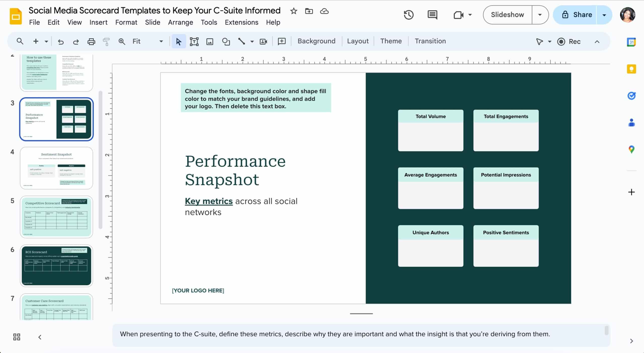The height and width of the screenshot is (353, 644).
Task: Open comment history icon next to version history
Action: [x=432, y=15]
